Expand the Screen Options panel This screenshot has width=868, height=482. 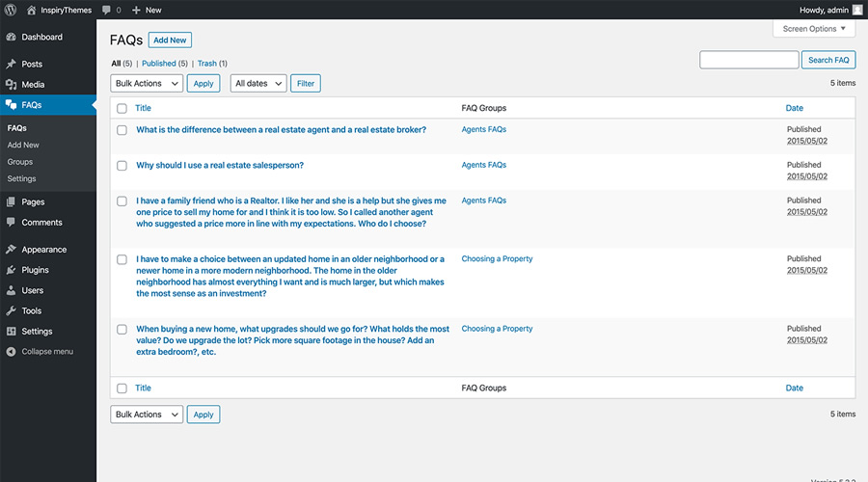814,29
